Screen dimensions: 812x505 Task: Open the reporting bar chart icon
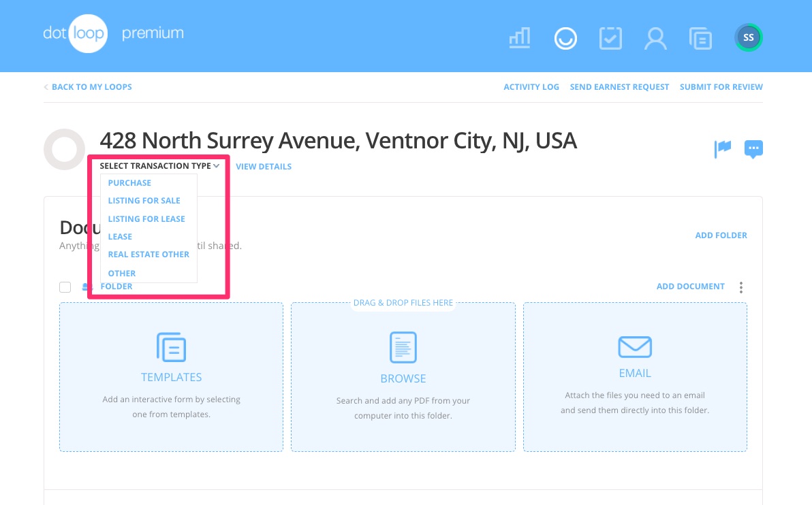520,38
